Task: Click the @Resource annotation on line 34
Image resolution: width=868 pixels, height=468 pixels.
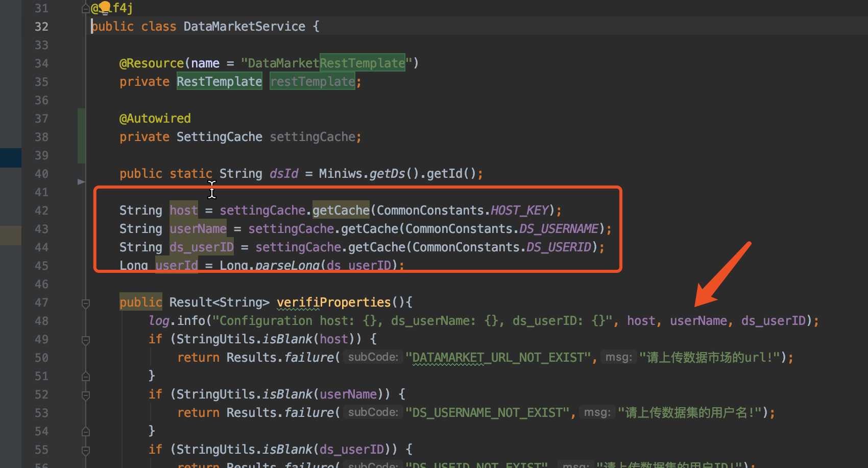Action: [152, 63]
